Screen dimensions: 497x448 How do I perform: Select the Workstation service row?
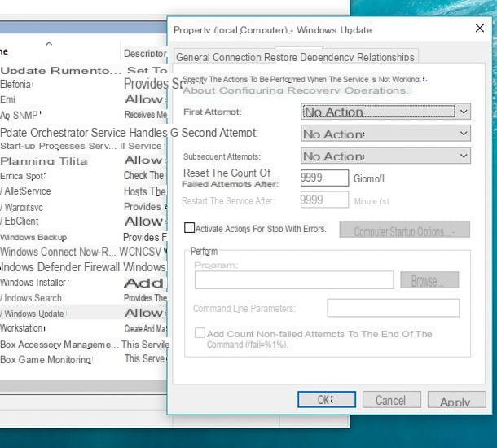click(x=83, y=328)
